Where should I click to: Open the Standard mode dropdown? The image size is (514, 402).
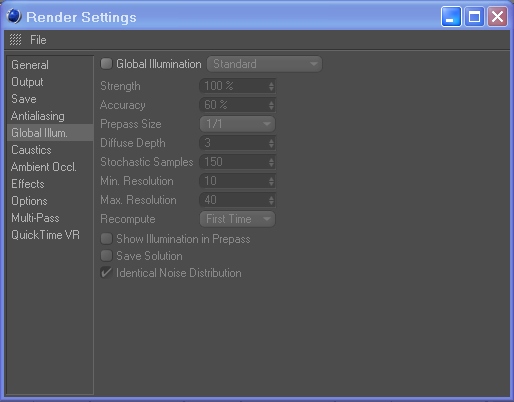[264, 64]
